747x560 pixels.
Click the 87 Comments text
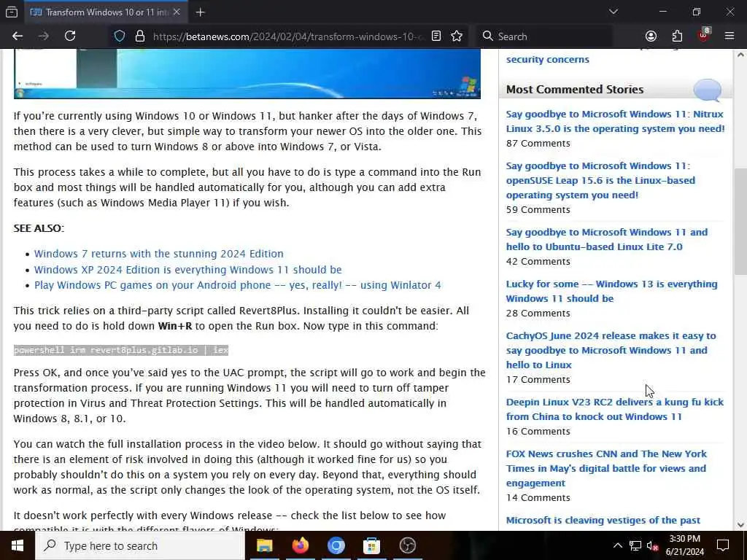(x=538, y=144)
